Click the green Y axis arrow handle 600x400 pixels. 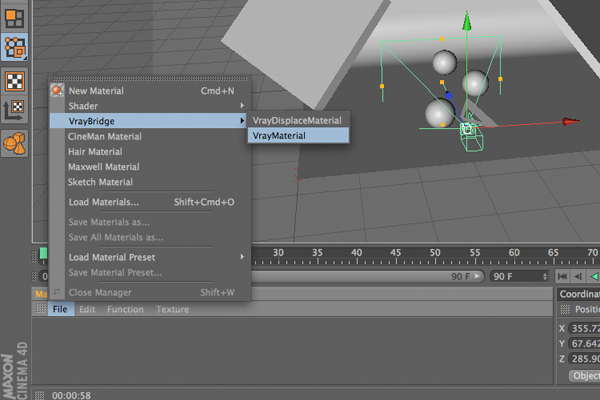click(466, 21)
